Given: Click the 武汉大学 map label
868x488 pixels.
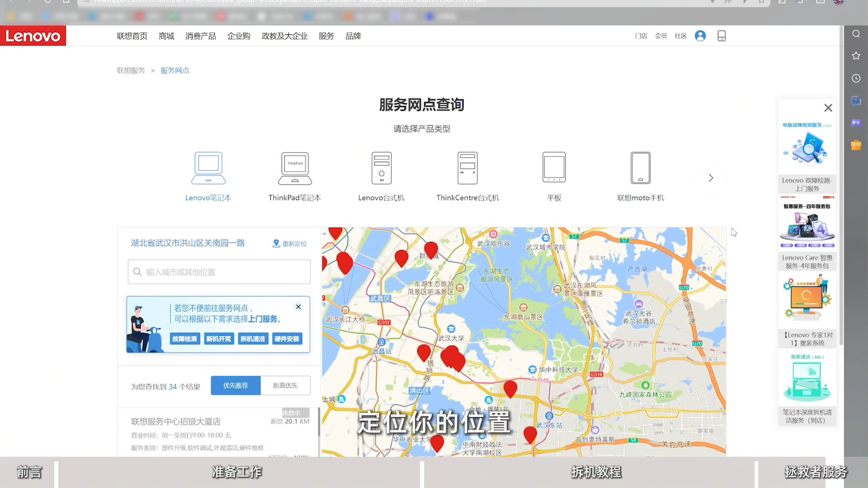Looking at the screenshot, I should coord(451,338).
